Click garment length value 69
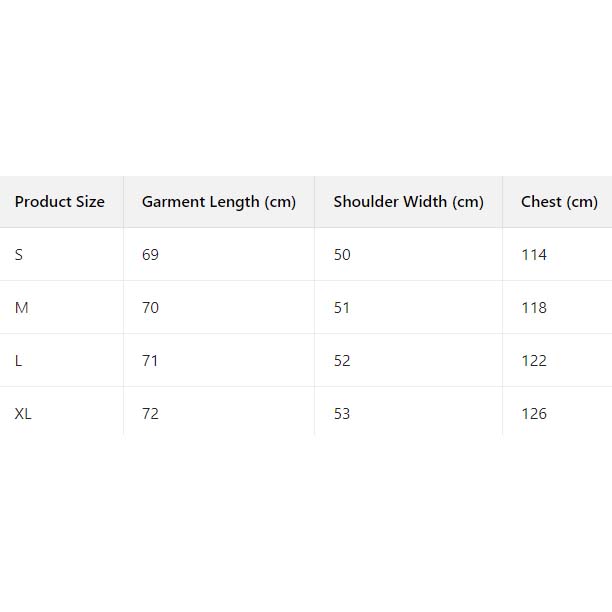The width and height of the screenshot is (612, 612). pos(150,255)
